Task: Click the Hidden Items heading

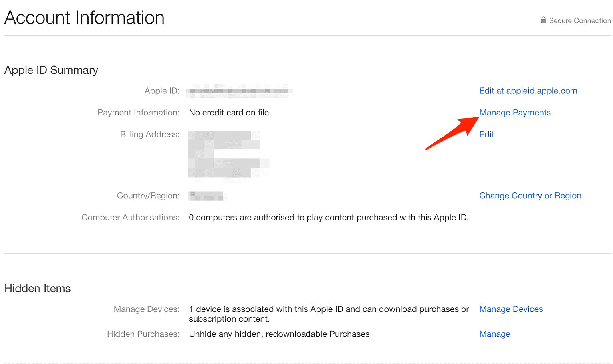Action: point(37,288)
